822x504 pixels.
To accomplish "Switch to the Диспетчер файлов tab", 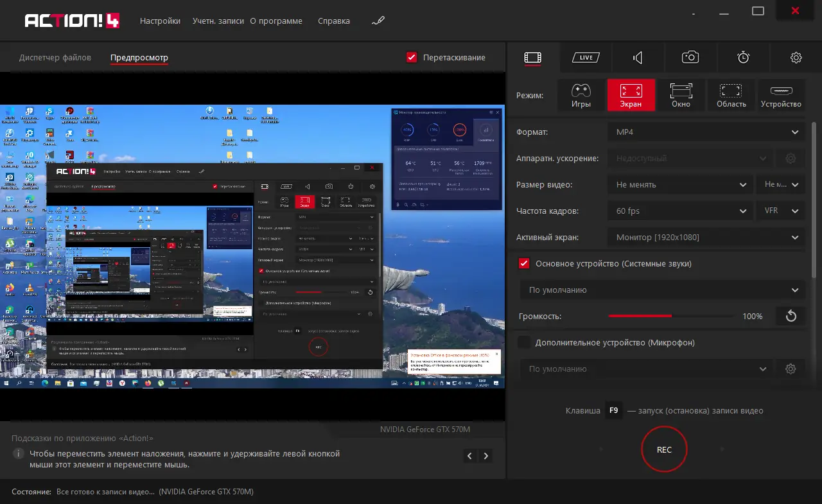I will (55, 58).
